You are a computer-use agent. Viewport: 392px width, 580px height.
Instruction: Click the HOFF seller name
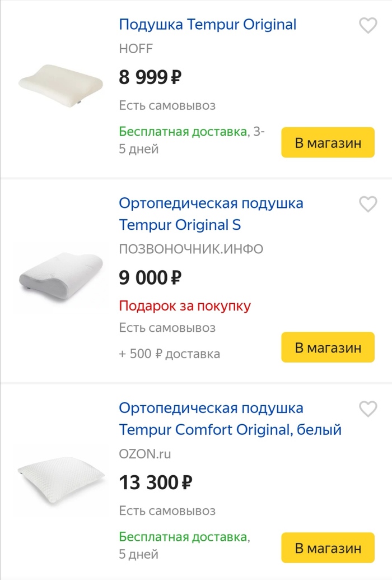point(136,49)
